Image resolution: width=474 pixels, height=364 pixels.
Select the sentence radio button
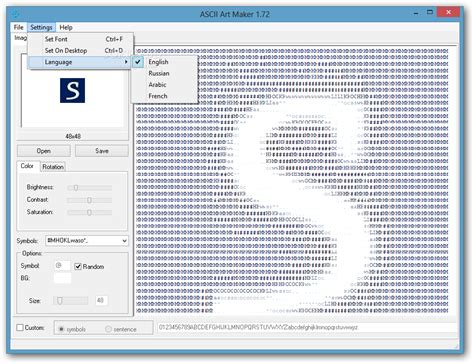point(108,329)
